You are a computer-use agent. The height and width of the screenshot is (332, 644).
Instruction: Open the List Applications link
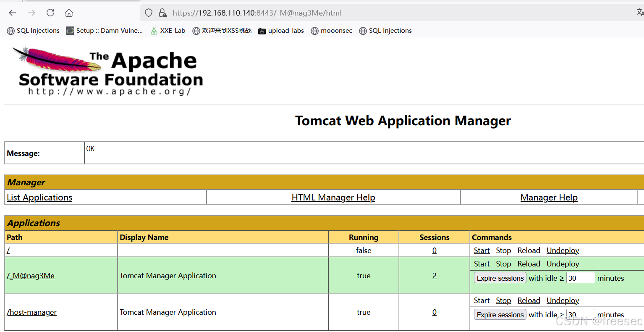(39, 198)
